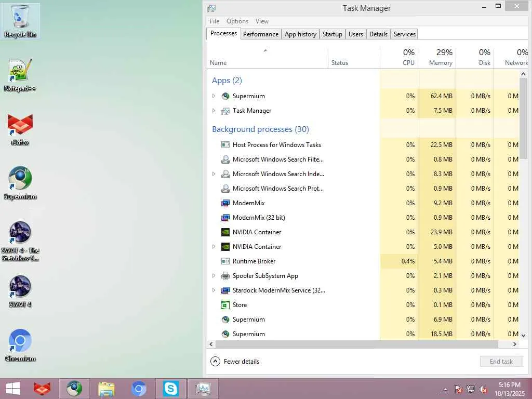This screenshot has width=532, height=399.
Task: Click the horizontal scrollbar right arrow
Action: [x=515, y=344]
